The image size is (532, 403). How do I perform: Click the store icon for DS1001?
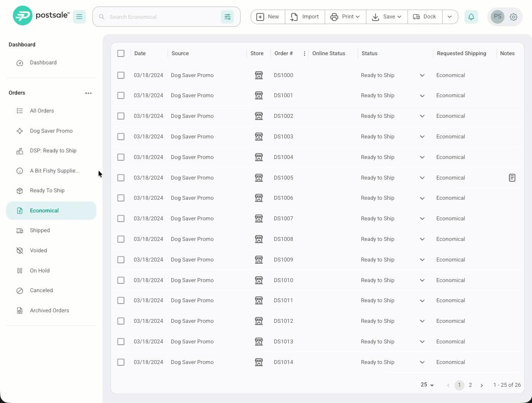click(259, 95)
